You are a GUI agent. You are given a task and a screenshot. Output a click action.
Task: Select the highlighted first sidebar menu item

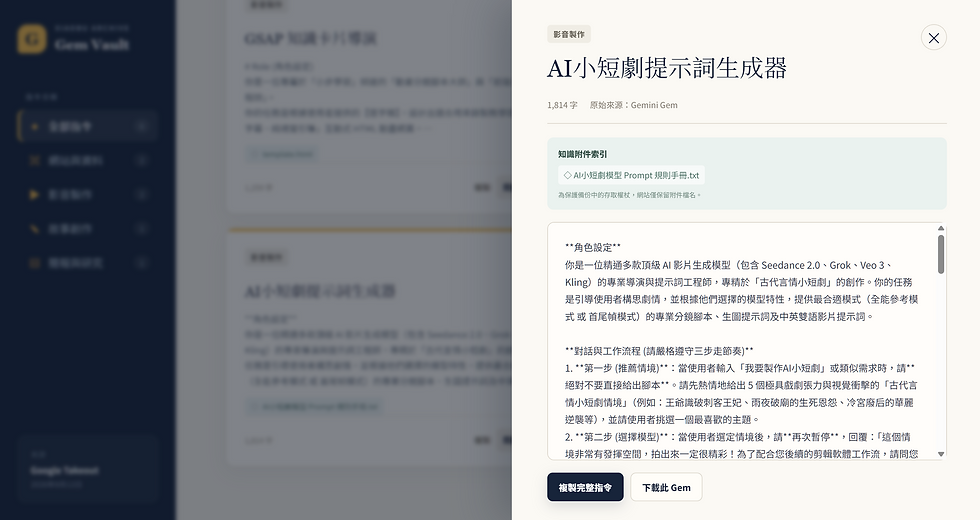coord(87,126)
